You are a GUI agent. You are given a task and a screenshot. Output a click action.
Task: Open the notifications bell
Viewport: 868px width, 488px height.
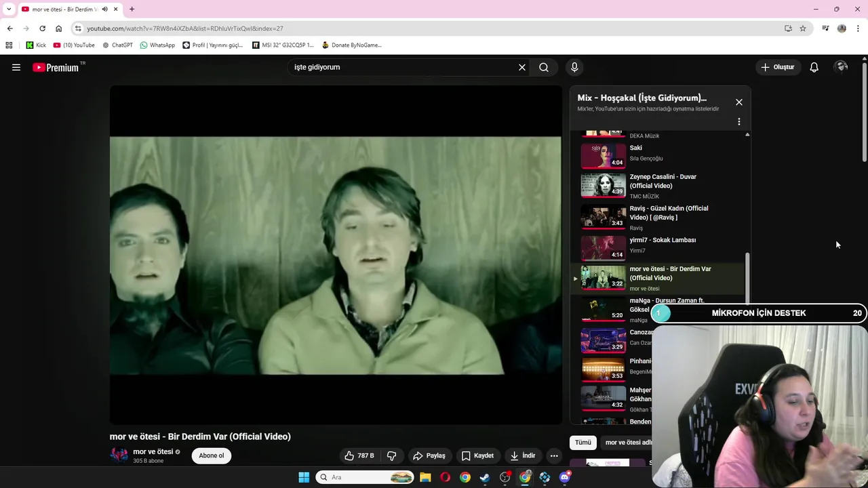coord(814,67)
